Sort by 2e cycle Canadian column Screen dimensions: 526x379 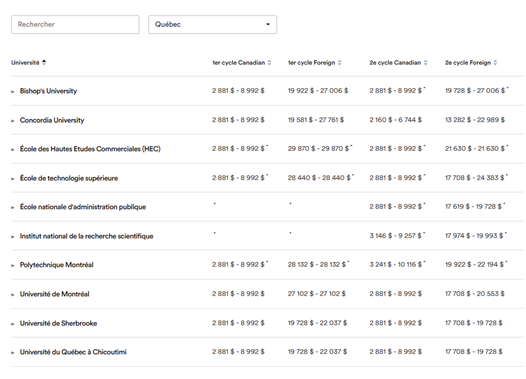click(398, 62)
